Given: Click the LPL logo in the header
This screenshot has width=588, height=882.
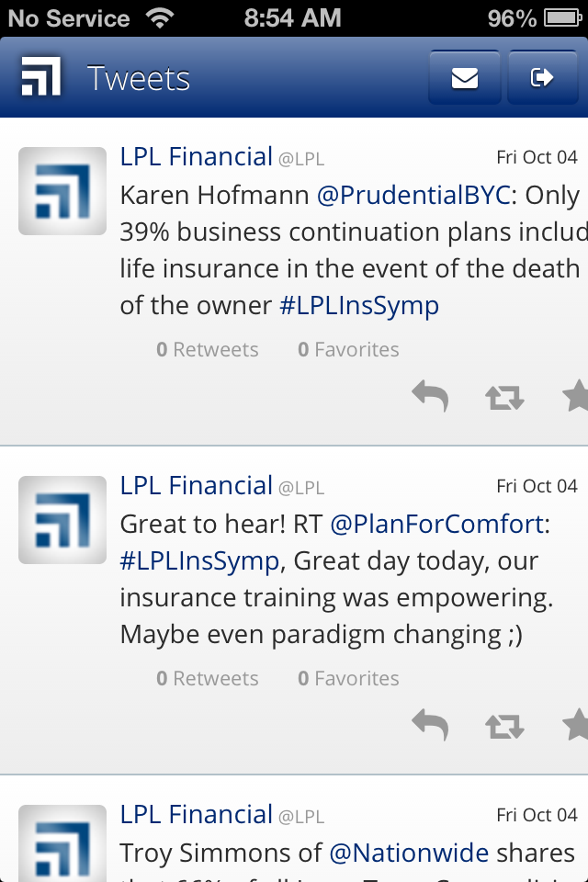Looking at the screenshot, I should [41, 77].
